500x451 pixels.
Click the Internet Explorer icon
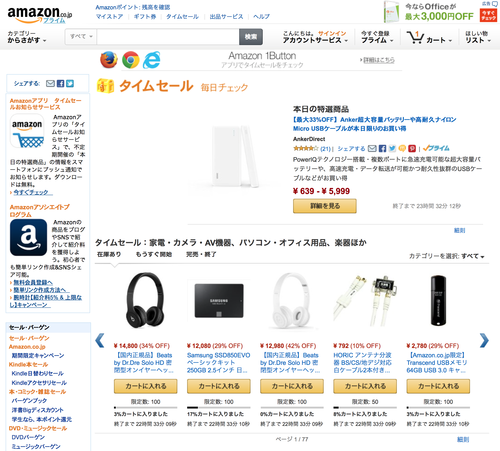coord(152,60)
